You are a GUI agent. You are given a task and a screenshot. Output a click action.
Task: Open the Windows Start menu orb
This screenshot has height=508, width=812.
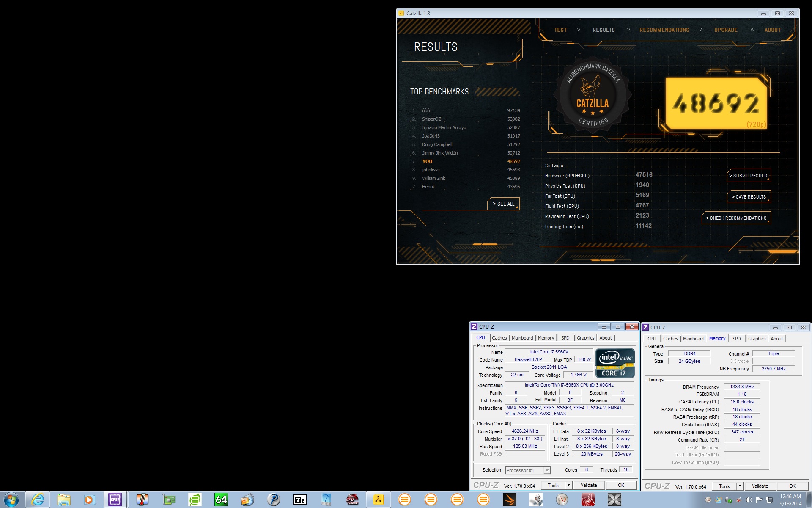[11, 500]
